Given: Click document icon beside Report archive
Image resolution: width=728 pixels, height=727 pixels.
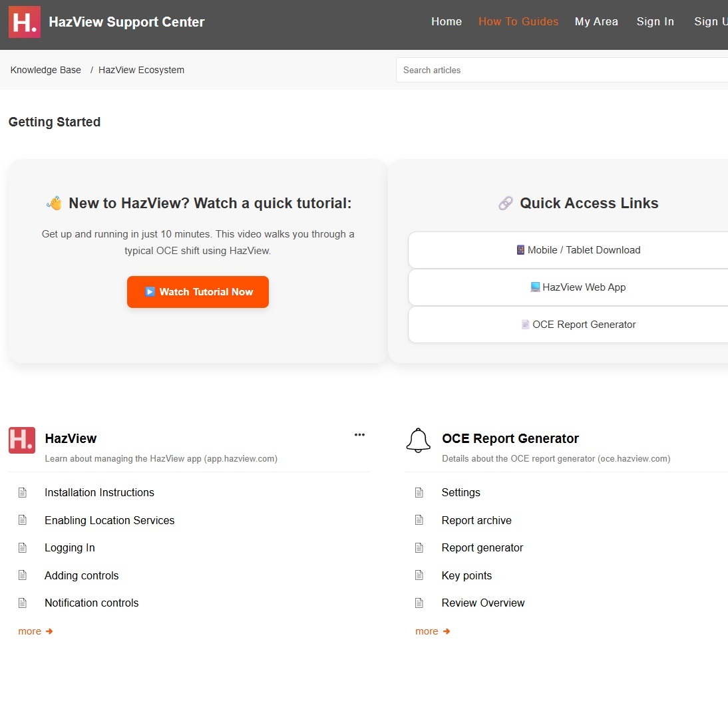Looking at the screenshot, I should (x=419, y=520).
